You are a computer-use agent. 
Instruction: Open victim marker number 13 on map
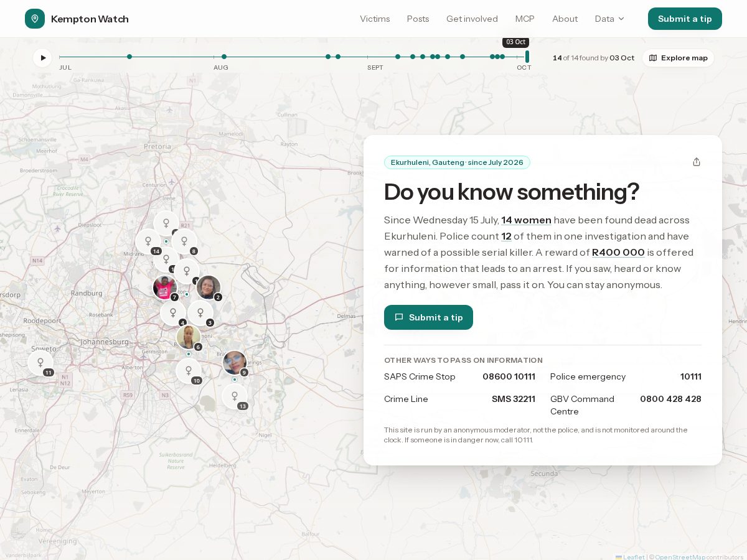tap(235, 396)
